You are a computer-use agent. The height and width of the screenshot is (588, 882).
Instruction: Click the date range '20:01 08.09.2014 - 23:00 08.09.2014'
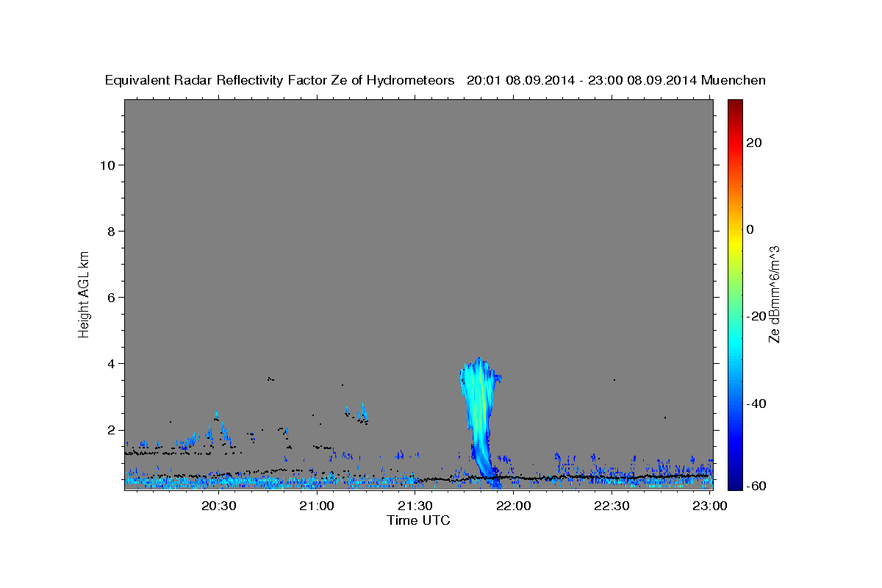click(x=582, y=80)
